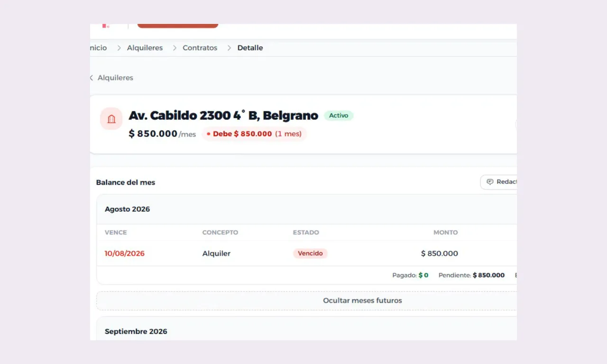Image resolution: width=607 pixels, height=364 pixels.
Task: Click the Agosto 2026 month header
Action: [127, 209]
